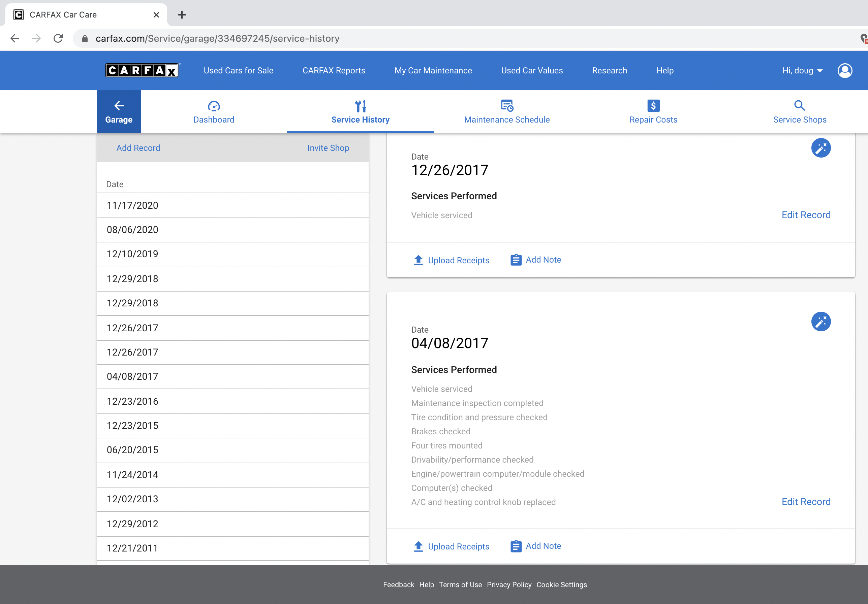
Task: Go back with the browser back arrow
Action: tap(15, 38)
